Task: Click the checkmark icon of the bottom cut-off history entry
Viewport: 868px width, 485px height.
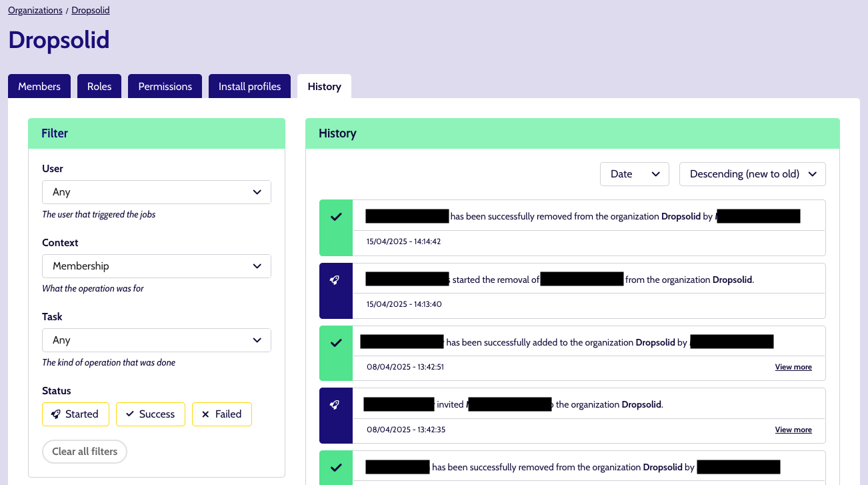Action: tap(336, 467)
